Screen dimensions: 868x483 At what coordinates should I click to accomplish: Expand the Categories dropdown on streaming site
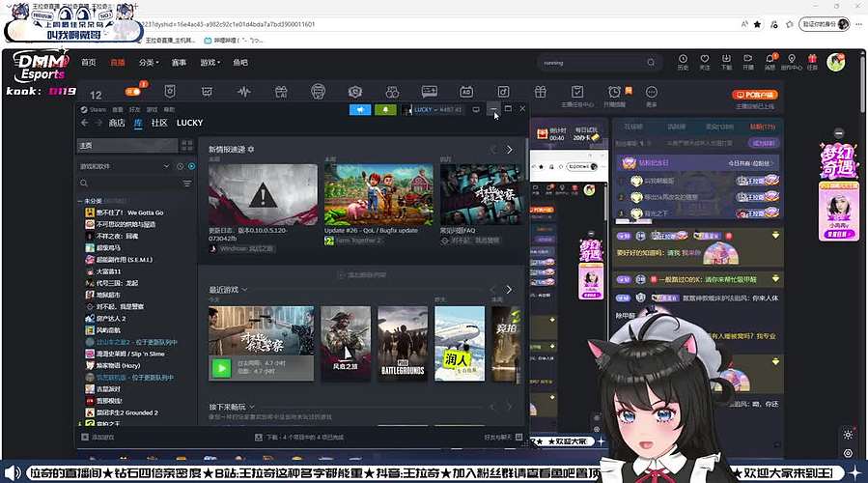(149, 63)
